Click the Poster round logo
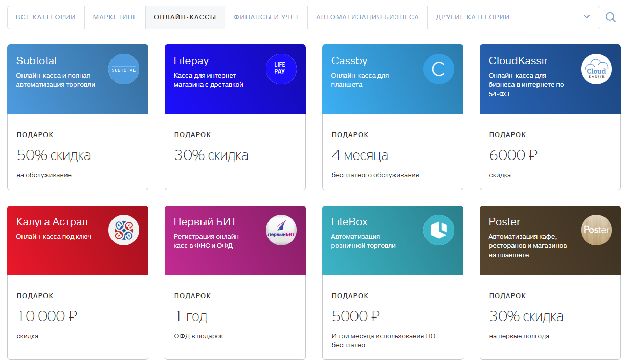Image resolution: width=626 pixels, height=364 pixels. 596,230
